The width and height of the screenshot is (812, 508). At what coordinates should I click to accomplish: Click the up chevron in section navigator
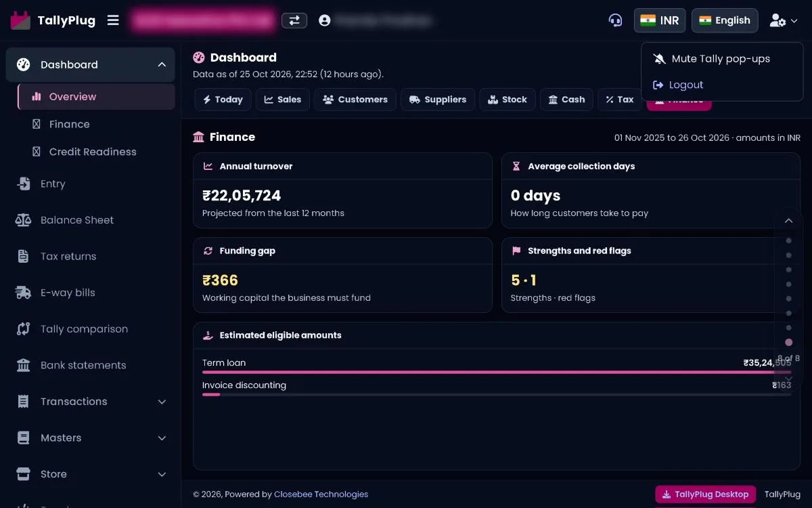coord(788,221)
